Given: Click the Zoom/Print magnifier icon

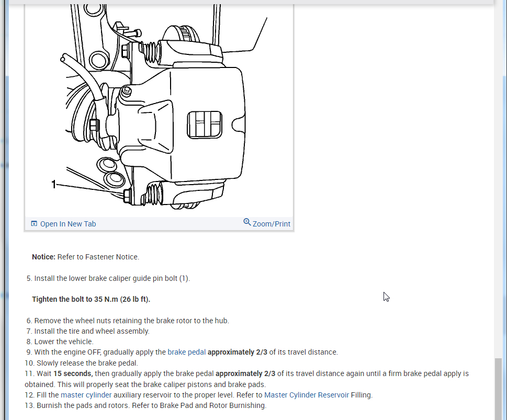Looking at the screenshot, I should 247,222.
